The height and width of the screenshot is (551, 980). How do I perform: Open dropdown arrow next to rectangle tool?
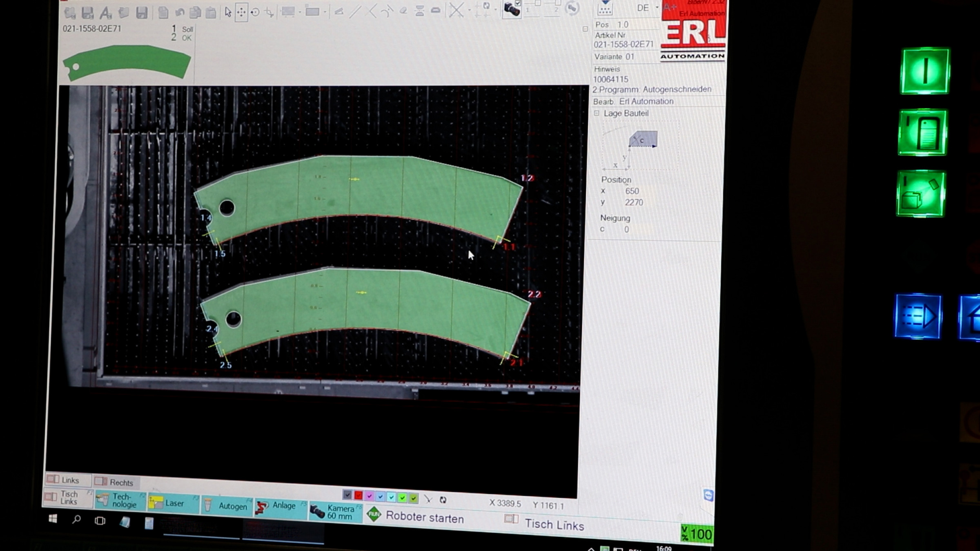[x=325, y=12]
